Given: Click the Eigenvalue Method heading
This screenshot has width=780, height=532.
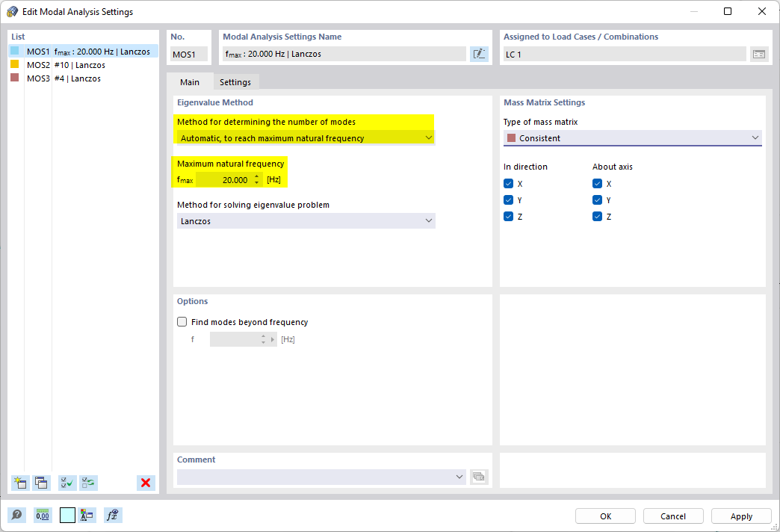Looking at the screenshot, I should tap(215, 102).
